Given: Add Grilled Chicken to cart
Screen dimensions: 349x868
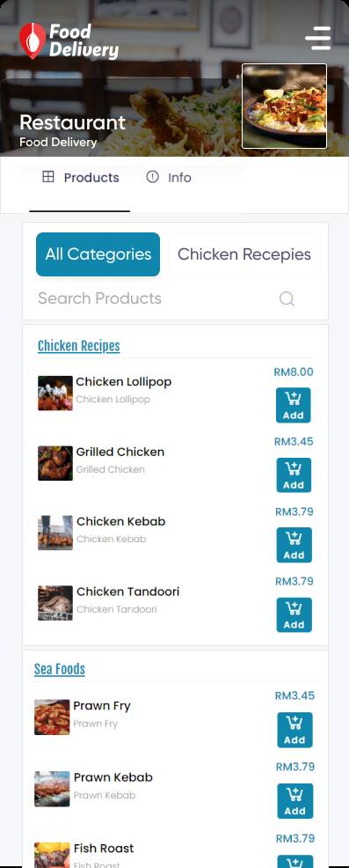Looking at the screenshot, I should point(294,475).
